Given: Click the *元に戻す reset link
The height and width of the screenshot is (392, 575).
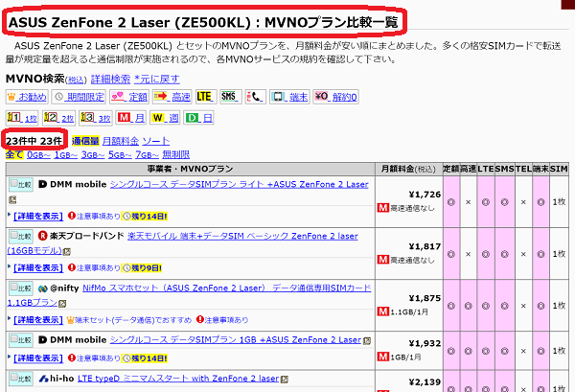Looking at the screenshot, I should 156,79.
